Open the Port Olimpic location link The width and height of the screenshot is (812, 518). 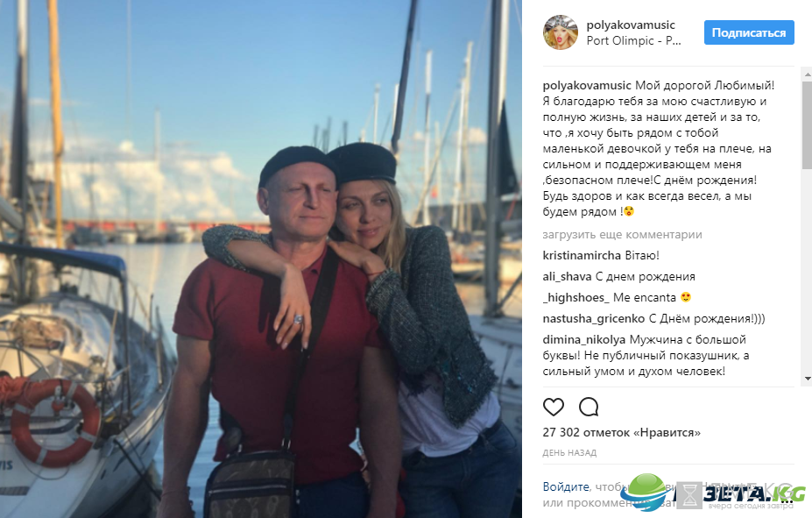click(x=633, y=41)
